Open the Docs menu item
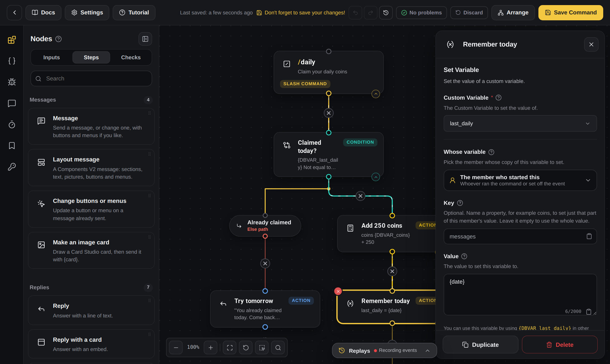The width and height of the screenshot is (610, 364). click(x=43, y=13)
